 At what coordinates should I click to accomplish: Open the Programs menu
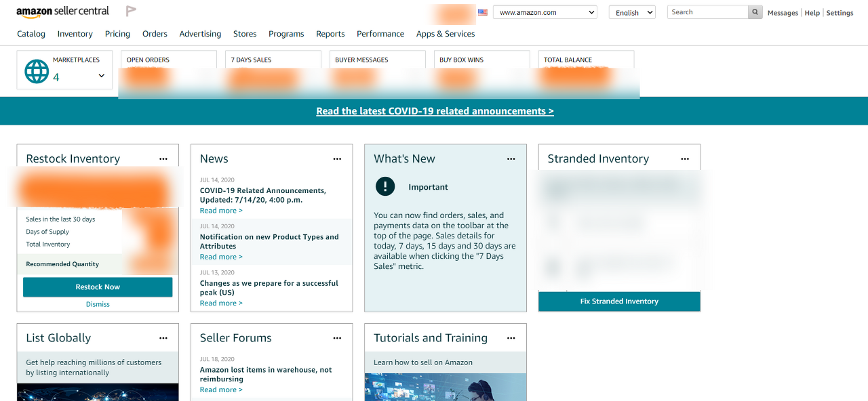pyautogui.click(x=286, y=34)
